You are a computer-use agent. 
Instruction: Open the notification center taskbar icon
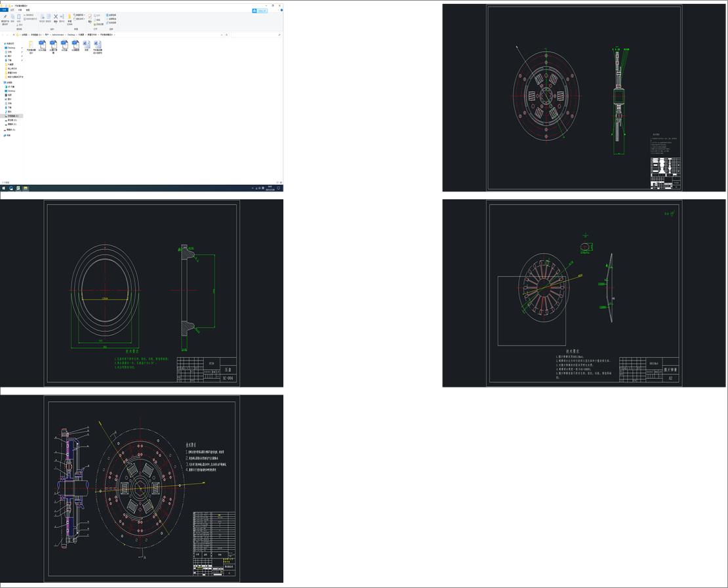[279, 188]
